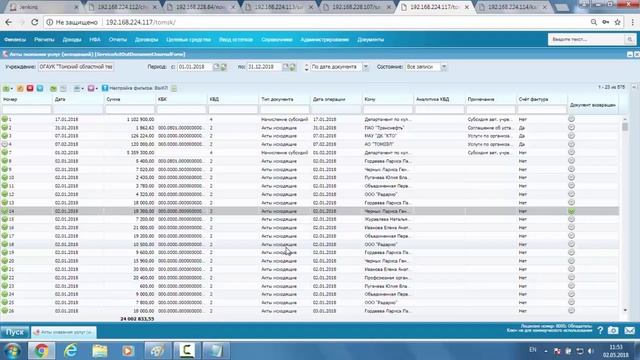Open the calendar picker for period end date
This screenshot has height=360, width=640.
click(285, 67)
